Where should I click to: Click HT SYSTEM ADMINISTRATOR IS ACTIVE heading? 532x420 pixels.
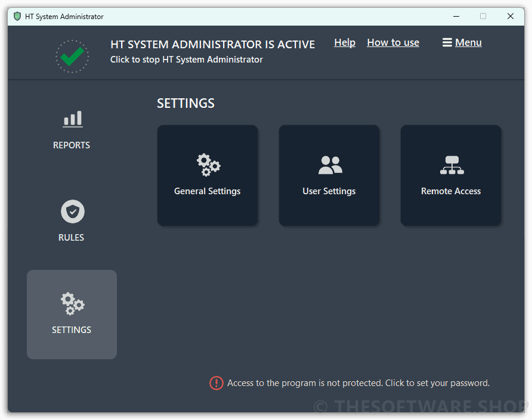(x=213, y=45)
